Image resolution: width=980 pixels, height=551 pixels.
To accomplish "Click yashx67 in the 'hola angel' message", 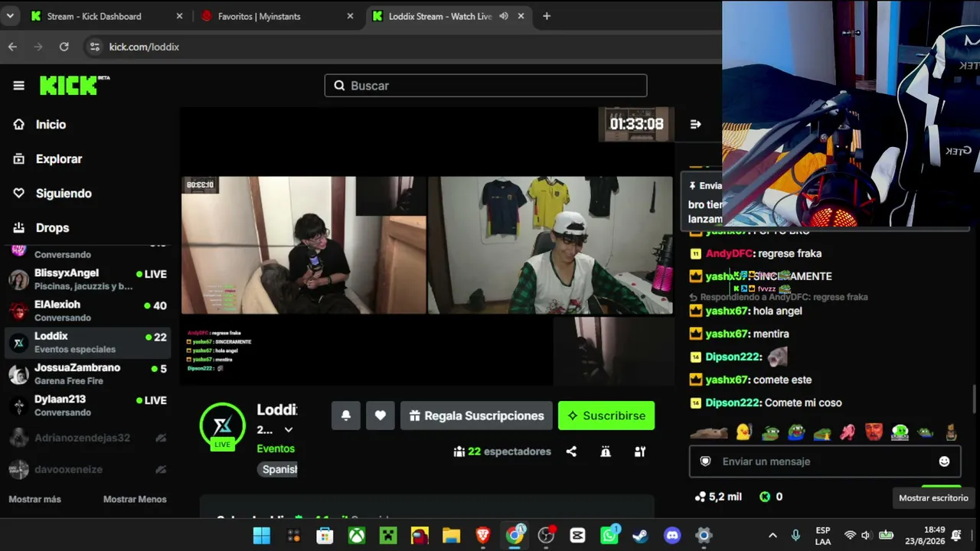I will click(x=727, y=311).
